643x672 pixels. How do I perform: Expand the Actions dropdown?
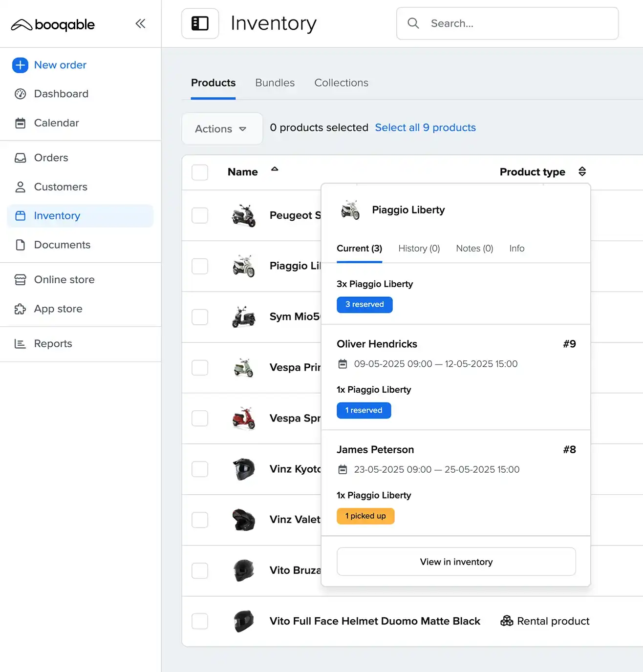[x=221, y=129]
